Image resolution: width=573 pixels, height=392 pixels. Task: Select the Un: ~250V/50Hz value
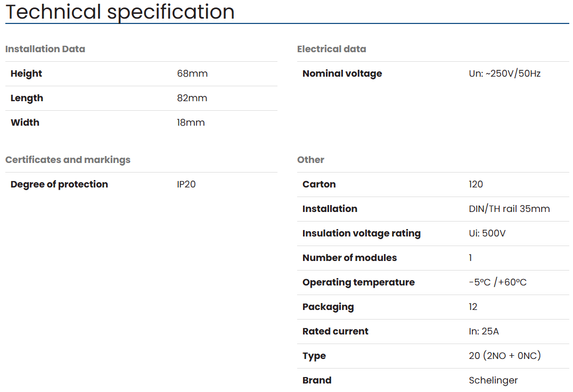(x=504, y=73)
